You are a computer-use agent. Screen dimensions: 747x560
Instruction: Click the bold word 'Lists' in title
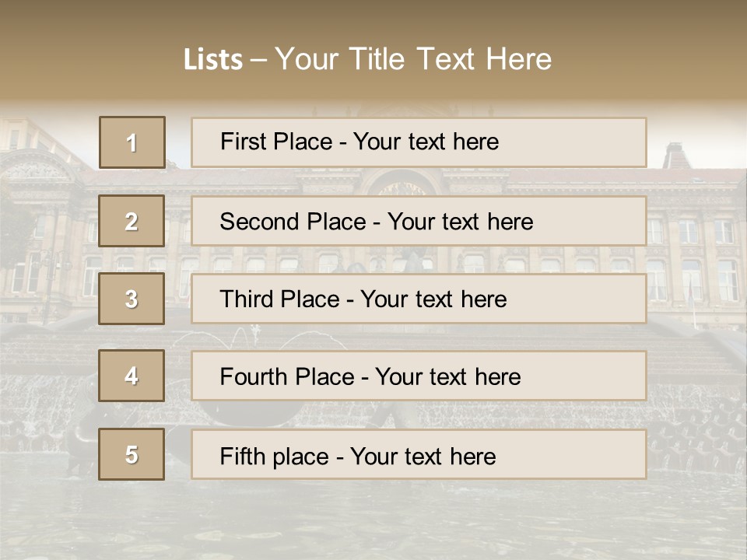click(213, 60)
